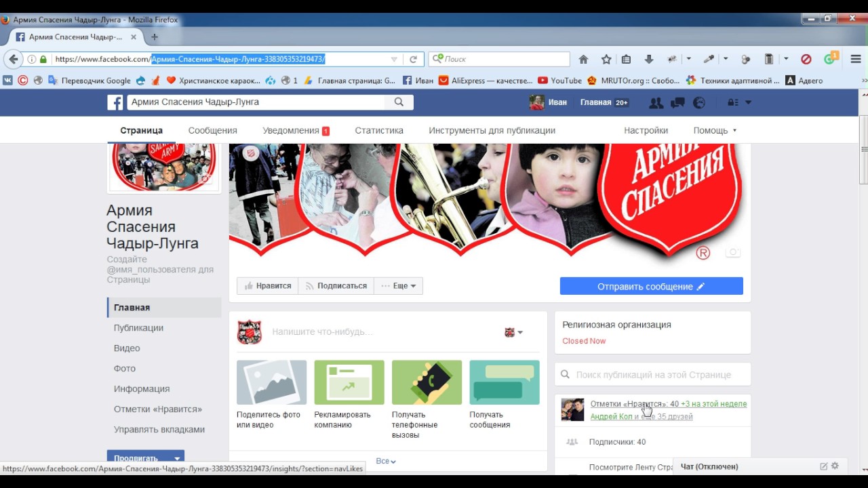Image resolution: width=868 pixels, height=488 pixels.
Task: Open the Помощь dropdown menu
Action: tap(714, 131)
